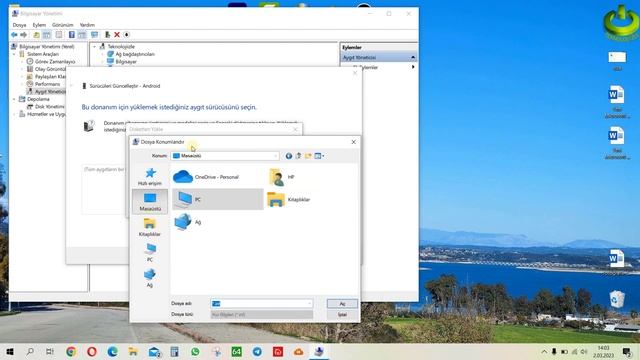This screenshot has height=360, width=640.
Task: Select Kitaplıklar item in the file list
Action: (288, 200)
